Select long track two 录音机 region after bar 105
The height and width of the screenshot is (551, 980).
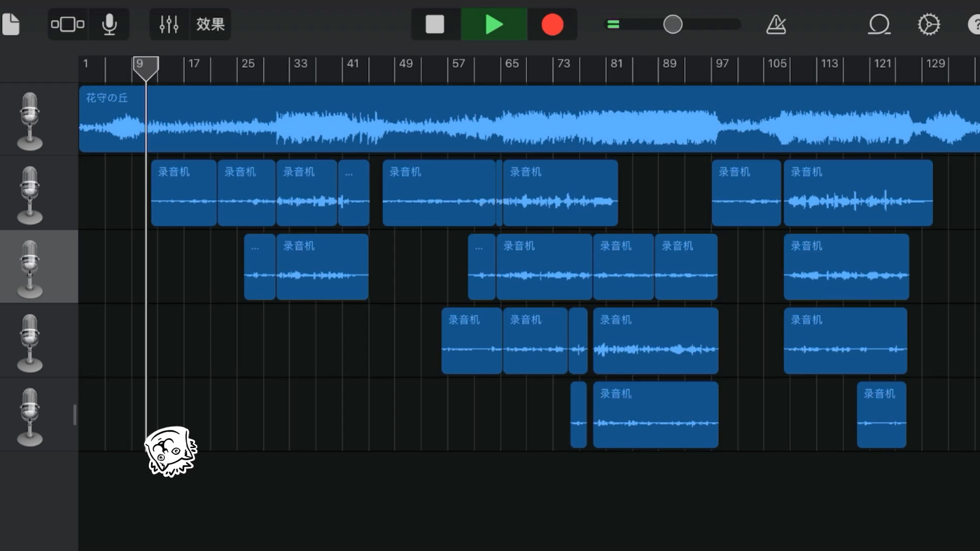(x=858, y=193)
